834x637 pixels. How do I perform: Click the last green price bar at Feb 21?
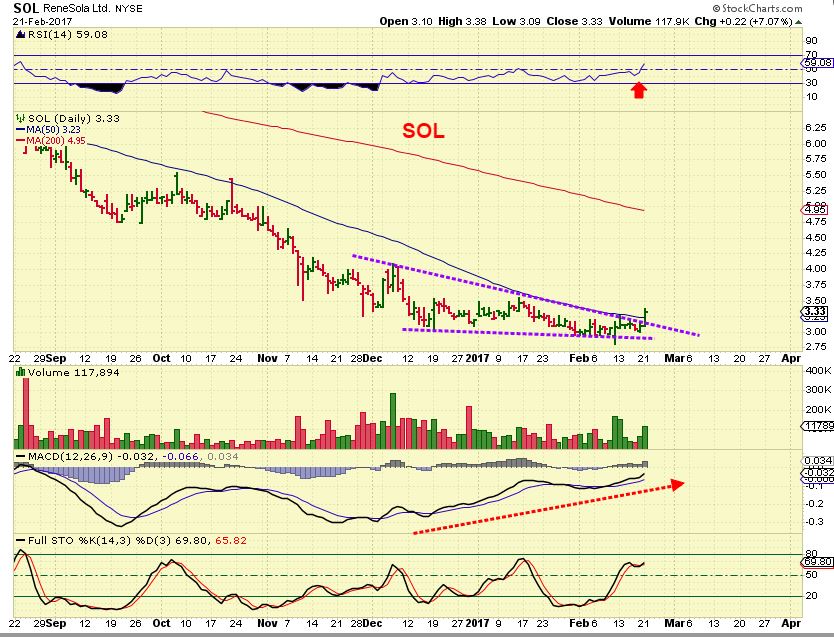pyautogui.click(x=645, y=317)
